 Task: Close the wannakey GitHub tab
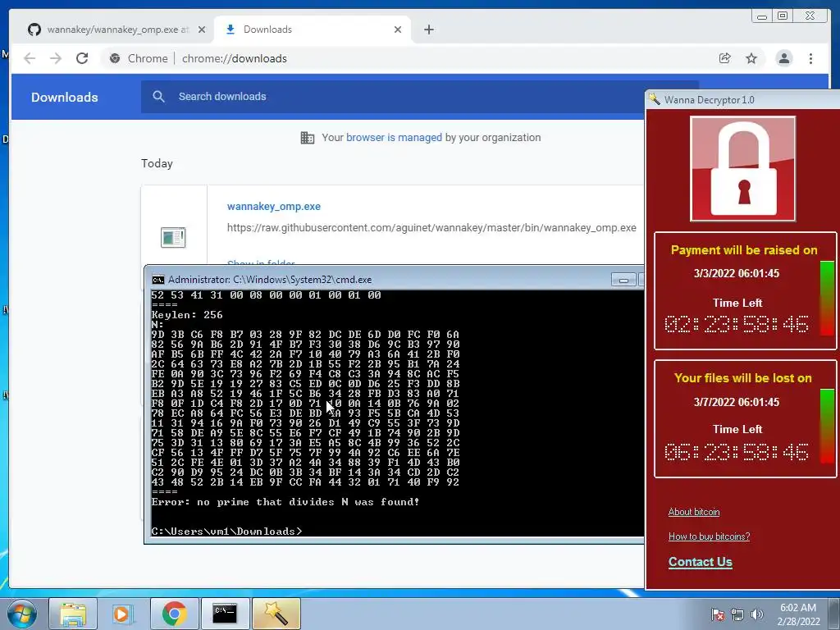[202, 30]
